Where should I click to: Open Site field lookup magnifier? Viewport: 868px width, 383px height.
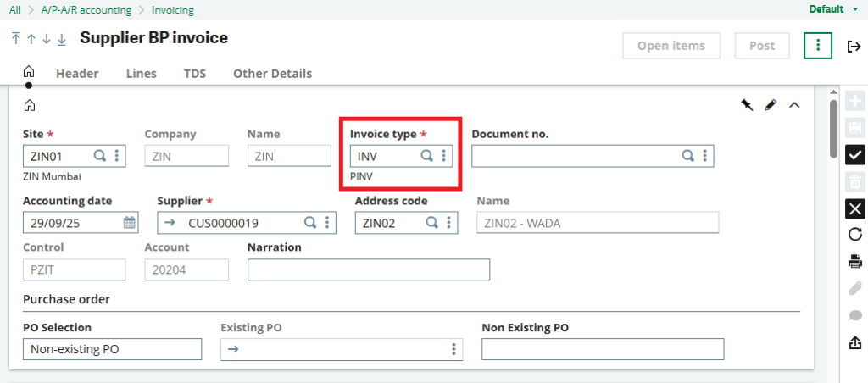pos(100,156)
